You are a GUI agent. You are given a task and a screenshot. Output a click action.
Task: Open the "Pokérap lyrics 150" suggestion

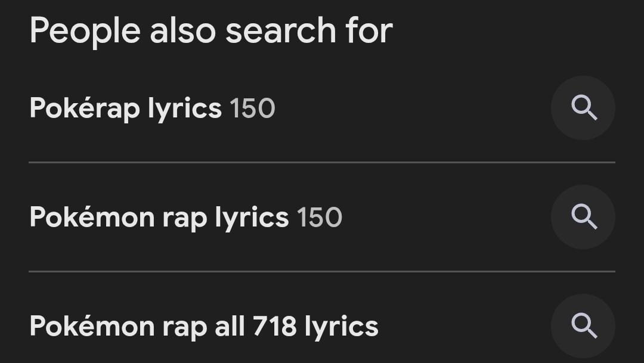coord(152,108)
